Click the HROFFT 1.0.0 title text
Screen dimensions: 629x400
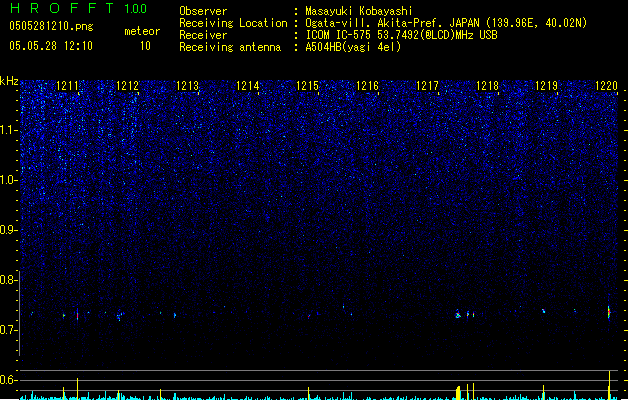(79, 8)
